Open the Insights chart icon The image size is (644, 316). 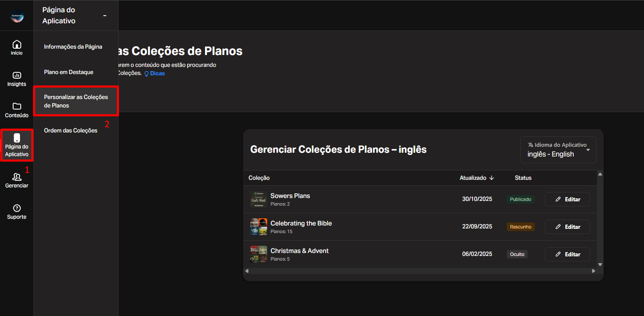tap(17, 75)
